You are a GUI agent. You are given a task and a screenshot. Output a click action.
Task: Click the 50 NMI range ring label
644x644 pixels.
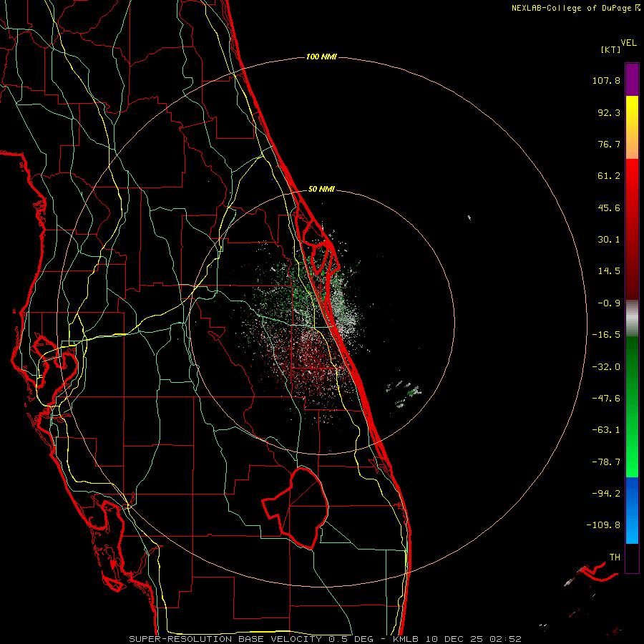321,189
